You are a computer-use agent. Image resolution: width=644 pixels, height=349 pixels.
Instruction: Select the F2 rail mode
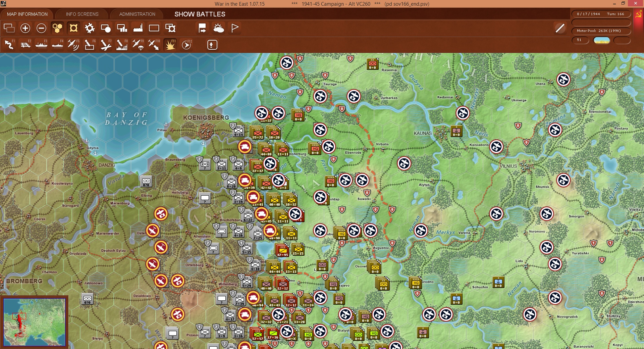(x=25, y=45)
